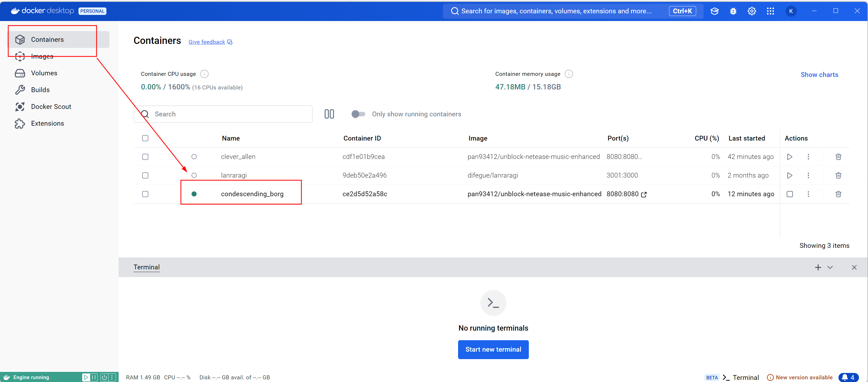The image size is (868, 382).
Task: Click Show charts link
Action: pos(819,75)
